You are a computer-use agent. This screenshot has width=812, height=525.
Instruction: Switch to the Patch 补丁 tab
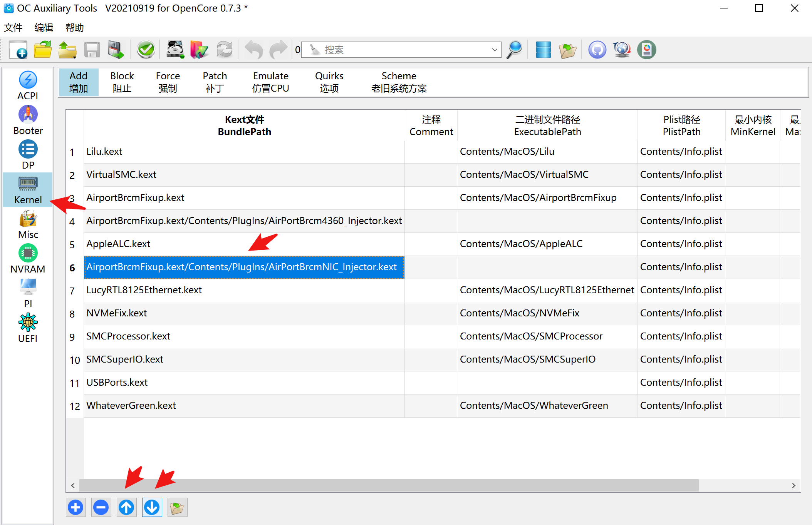tap(215, 82)
